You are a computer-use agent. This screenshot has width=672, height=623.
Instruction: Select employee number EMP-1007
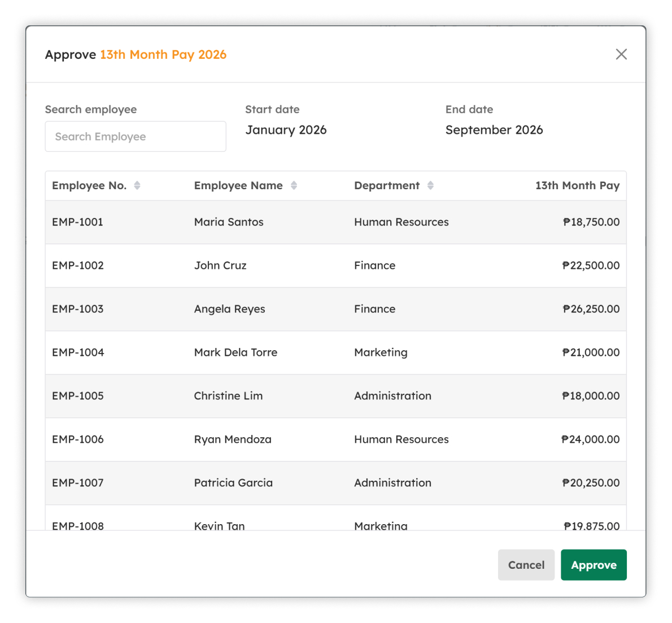78,483
